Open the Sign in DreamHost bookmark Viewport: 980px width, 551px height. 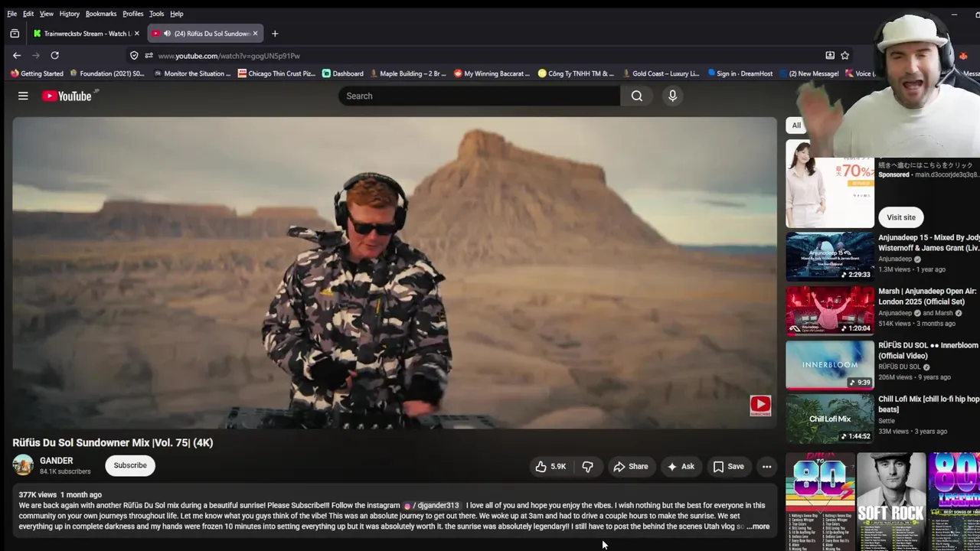click(740, 73)
